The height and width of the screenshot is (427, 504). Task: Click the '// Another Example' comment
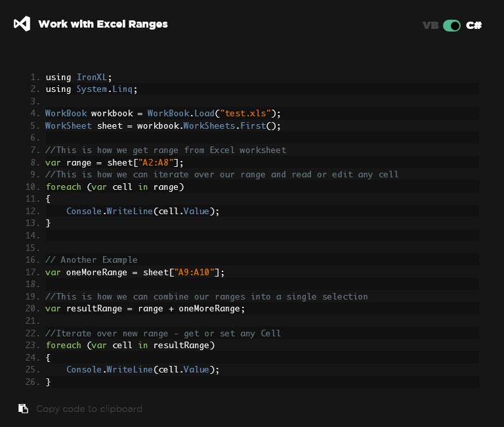pyautogui.click(x=91, y=259)
